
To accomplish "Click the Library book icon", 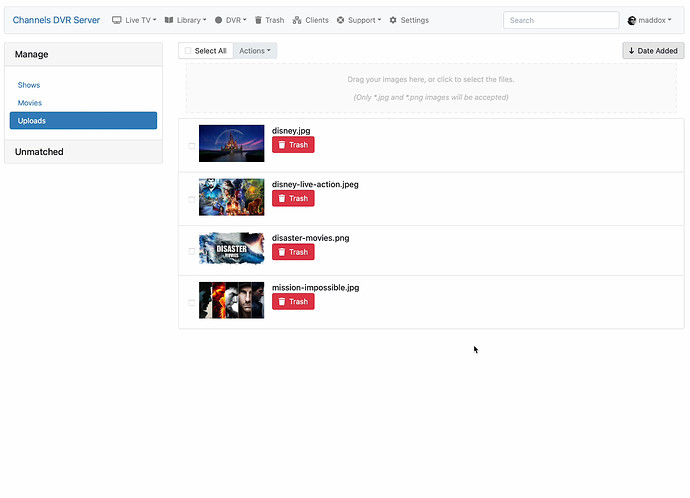I will point(169,20).
